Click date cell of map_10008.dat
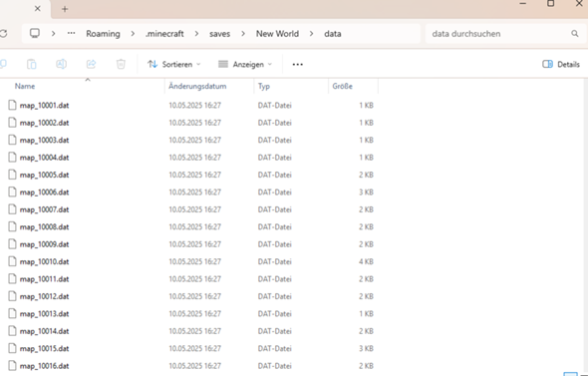Viewport: 588px width, 376px height. click(194, 226)
